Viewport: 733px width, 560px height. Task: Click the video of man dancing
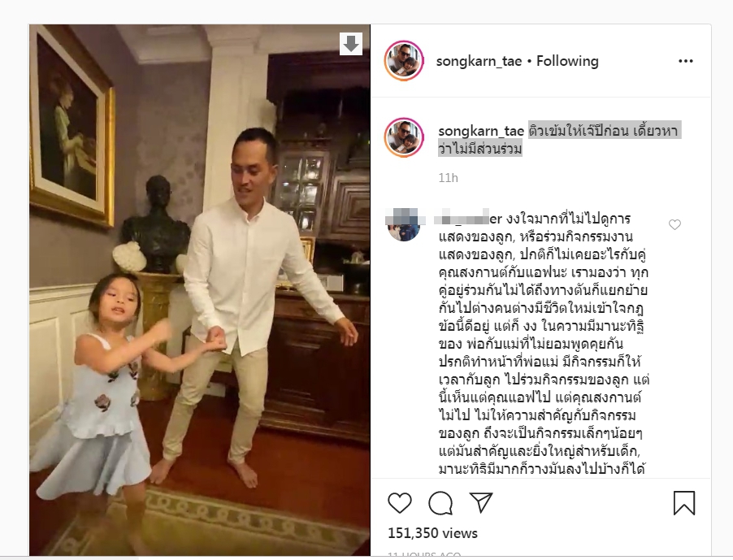[x=200, y=290]
